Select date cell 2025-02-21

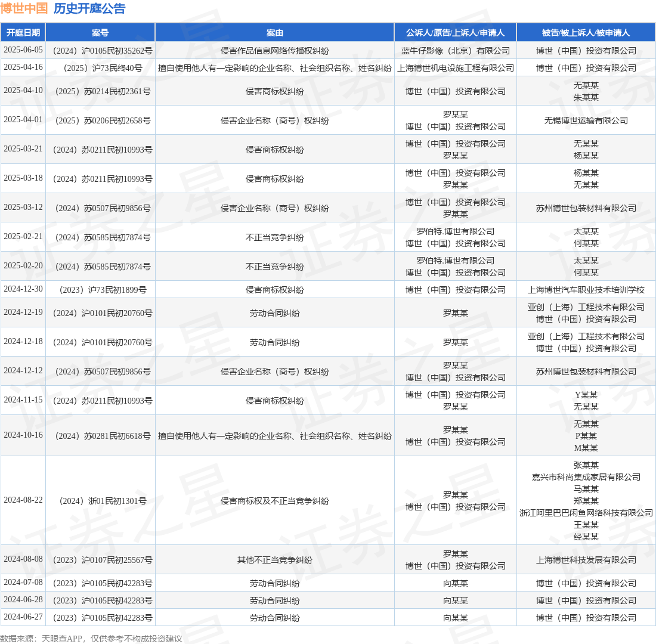(23, 236)
